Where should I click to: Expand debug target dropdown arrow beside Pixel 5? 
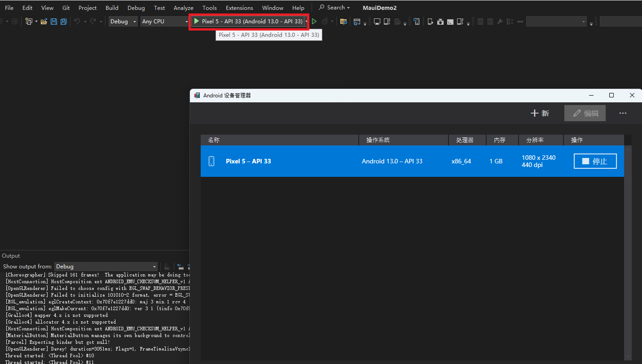click(x=307, y=21)
